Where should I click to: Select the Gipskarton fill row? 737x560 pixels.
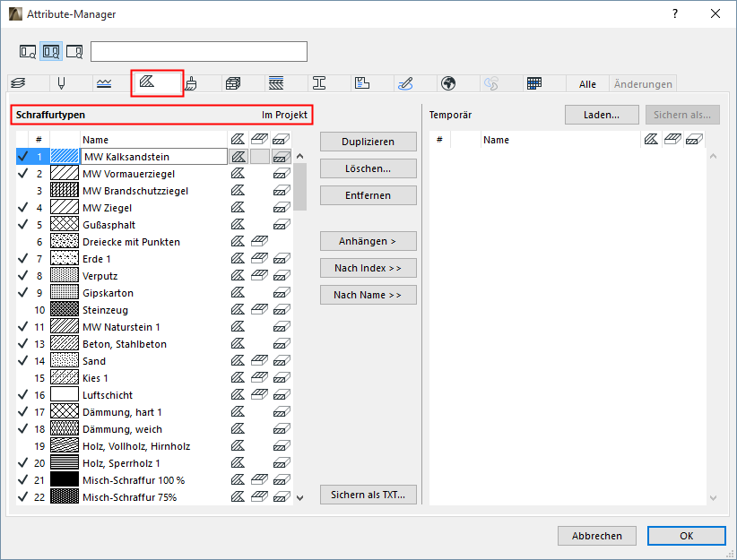pyautogui.click(x=154, y=293)
